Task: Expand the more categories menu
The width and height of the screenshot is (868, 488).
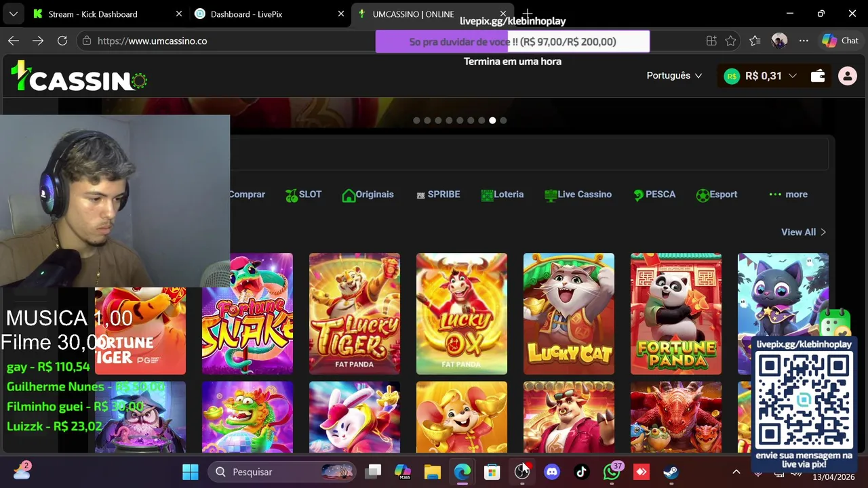Action: point(788,195)
